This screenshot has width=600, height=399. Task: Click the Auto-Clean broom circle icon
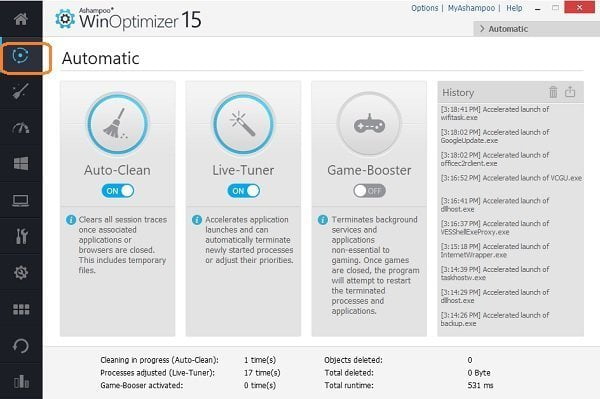point(117,124)
